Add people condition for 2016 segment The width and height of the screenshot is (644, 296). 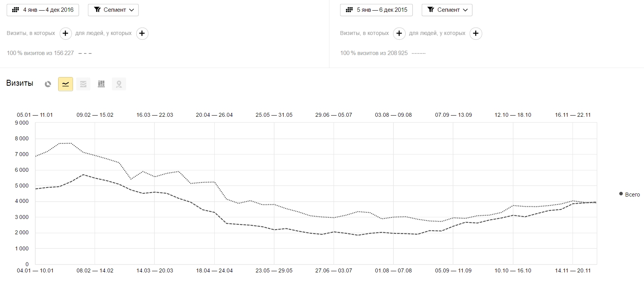click(142, 33)
